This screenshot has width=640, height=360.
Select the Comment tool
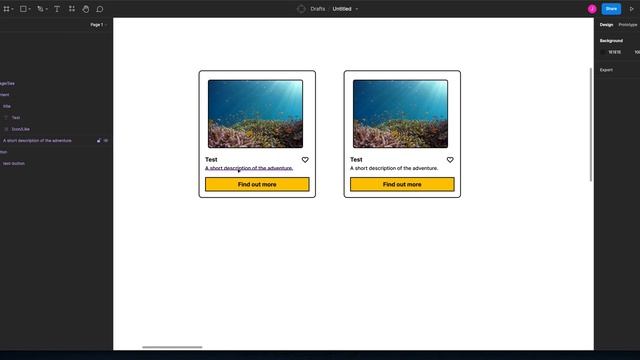coord(100,9)
